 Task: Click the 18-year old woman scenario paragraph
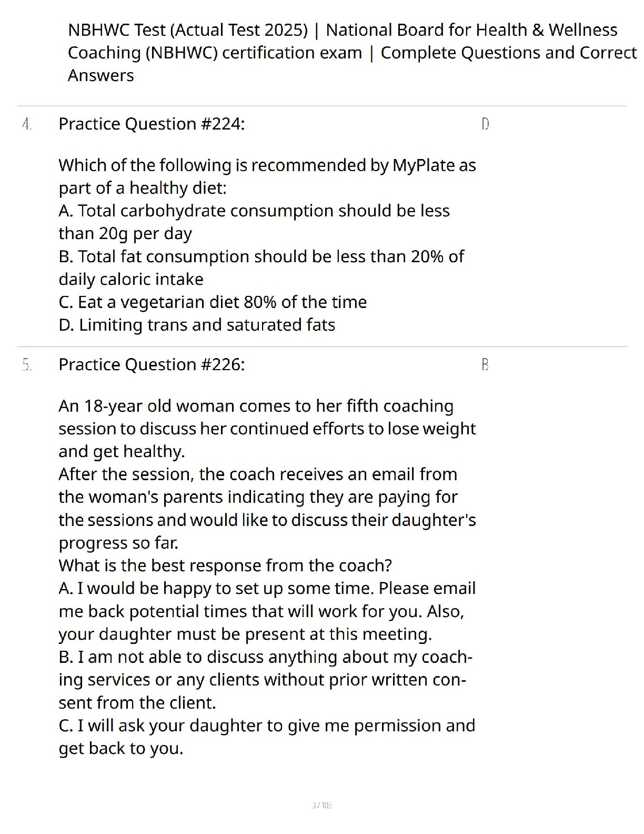[267, 429]
